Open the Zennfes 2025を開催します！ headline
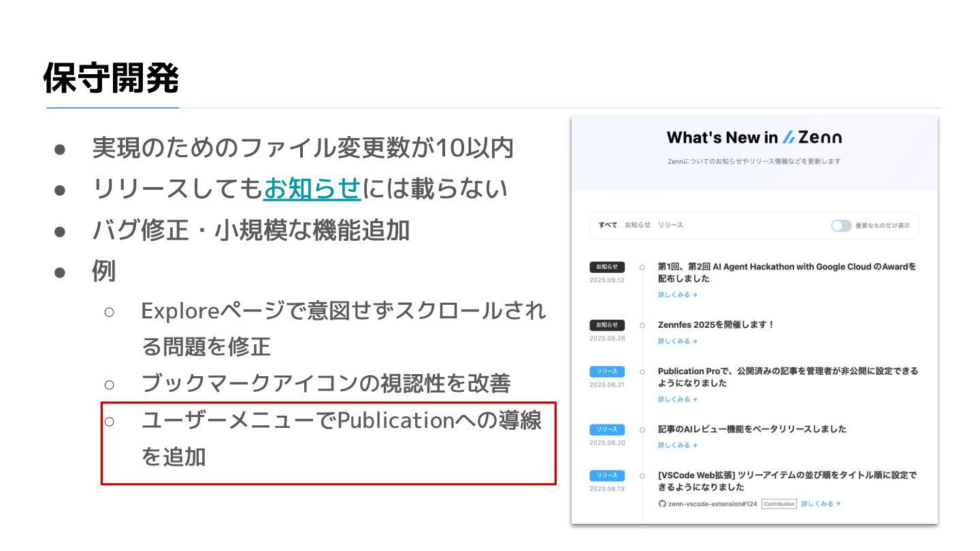 [716, 325]
